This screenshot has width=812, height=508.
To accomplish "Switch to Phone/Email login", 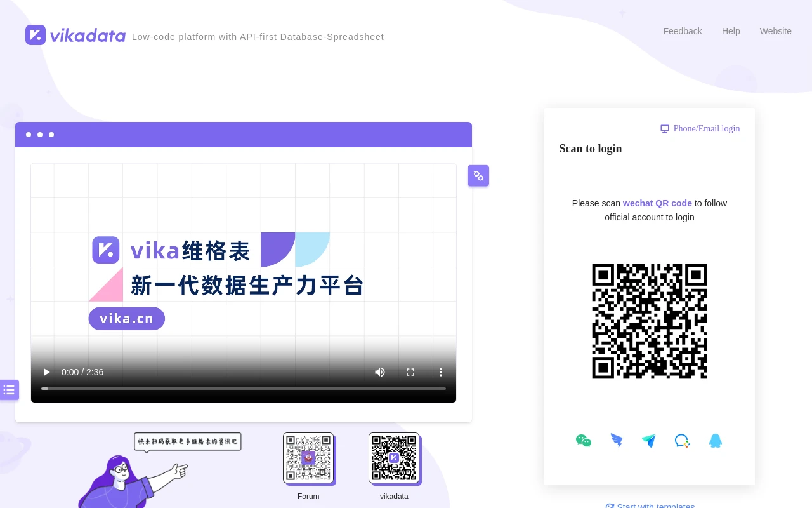I will (706, 129).
